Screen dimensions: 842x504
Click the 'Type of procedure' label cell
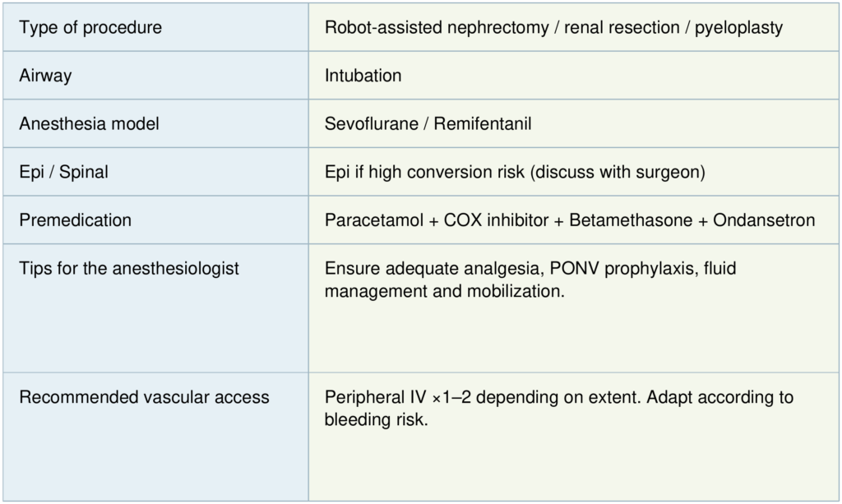click(90, 28)
